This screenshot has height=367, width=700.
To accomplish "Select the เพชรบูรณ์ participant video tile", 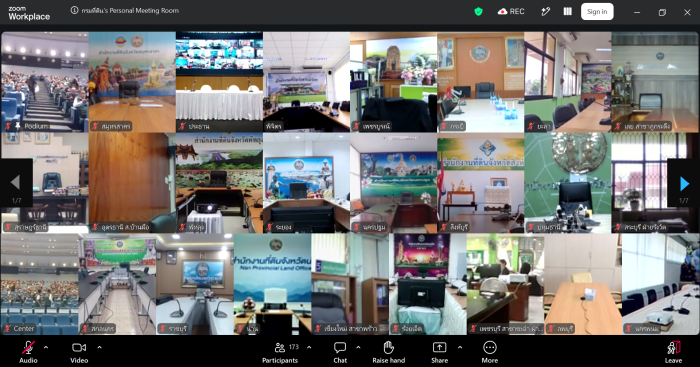I will (393, 82).
